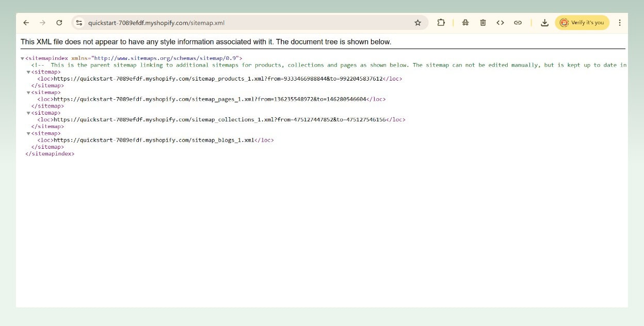Click the sitemap_blogs_1.xml URL text
The height and width of the screenshot is (326, 644).
click(154, 140)
